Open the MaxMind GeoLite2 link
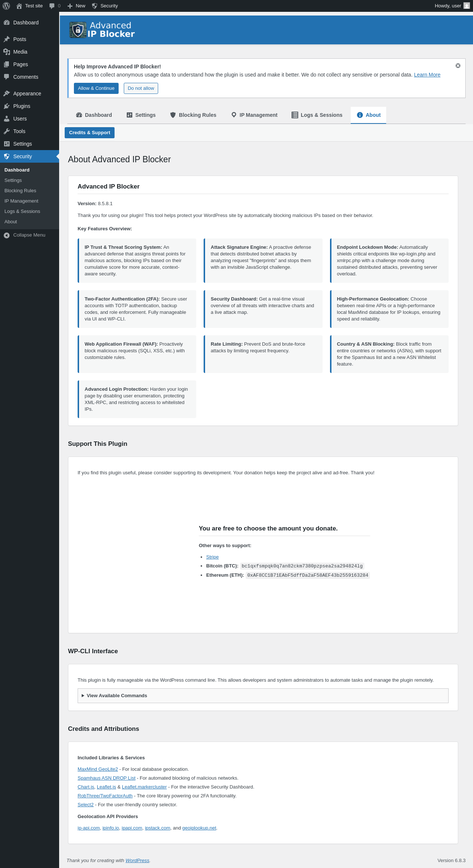Screen dimensions: 473x868 click(x=98, y=769)
